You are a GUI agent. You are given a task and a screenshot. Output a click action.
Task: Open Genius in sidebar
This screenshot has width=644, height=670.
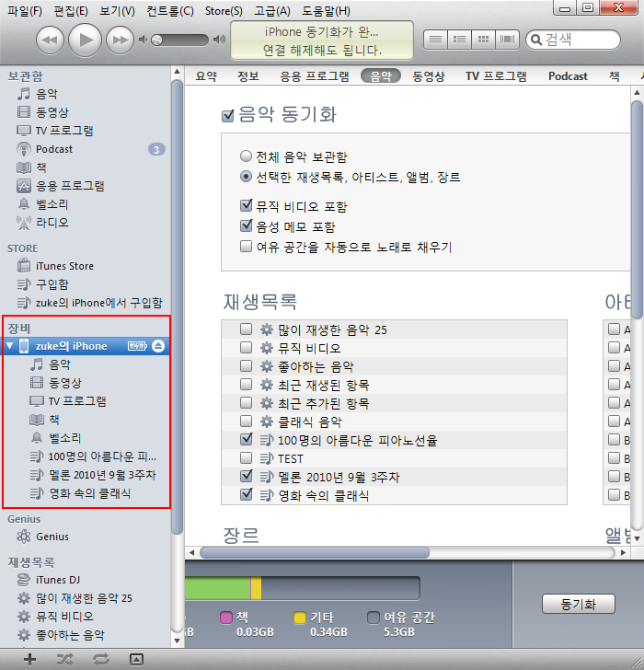(52, 537)
